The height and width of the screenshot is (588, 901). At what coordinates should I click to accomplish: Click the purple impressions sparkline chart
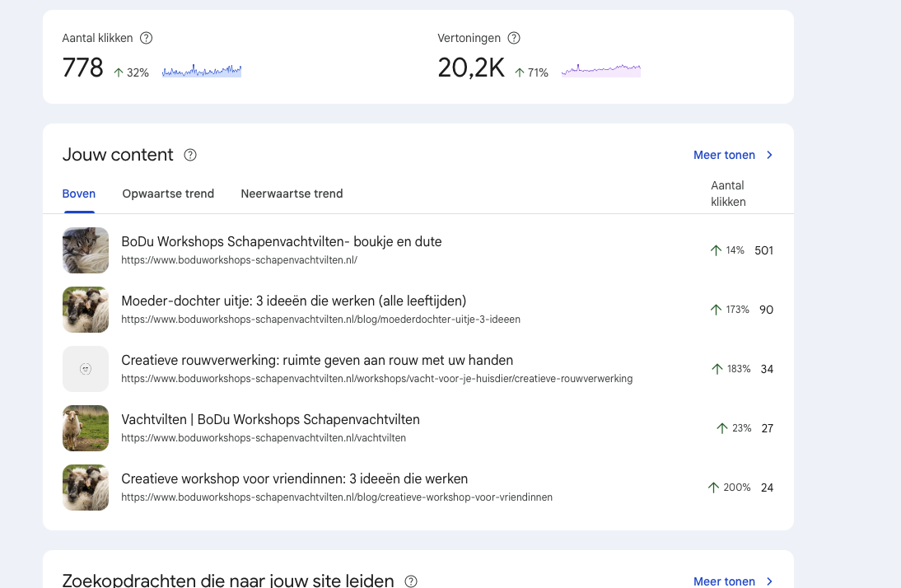click(601, 71)
